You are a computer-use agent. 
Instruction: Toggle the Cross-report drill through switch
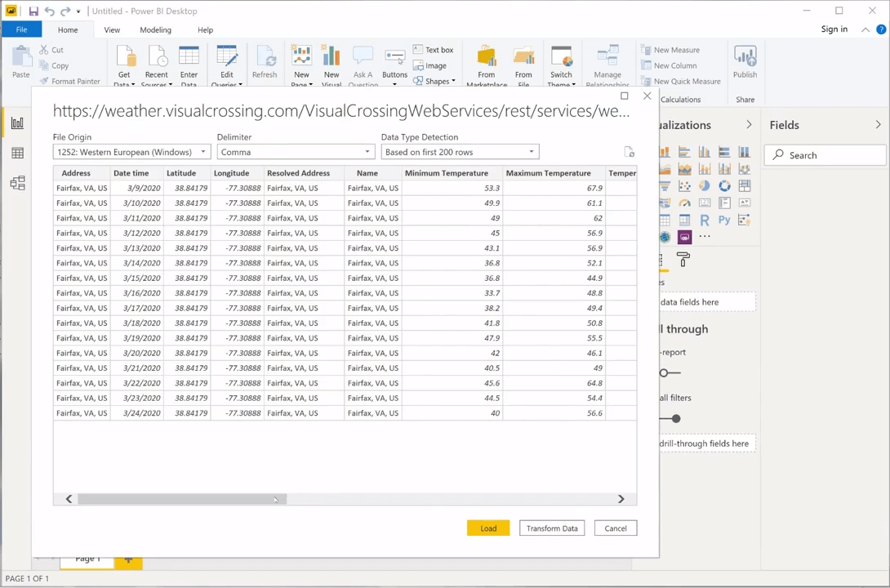pyautogui.click(x=670, y=373)
